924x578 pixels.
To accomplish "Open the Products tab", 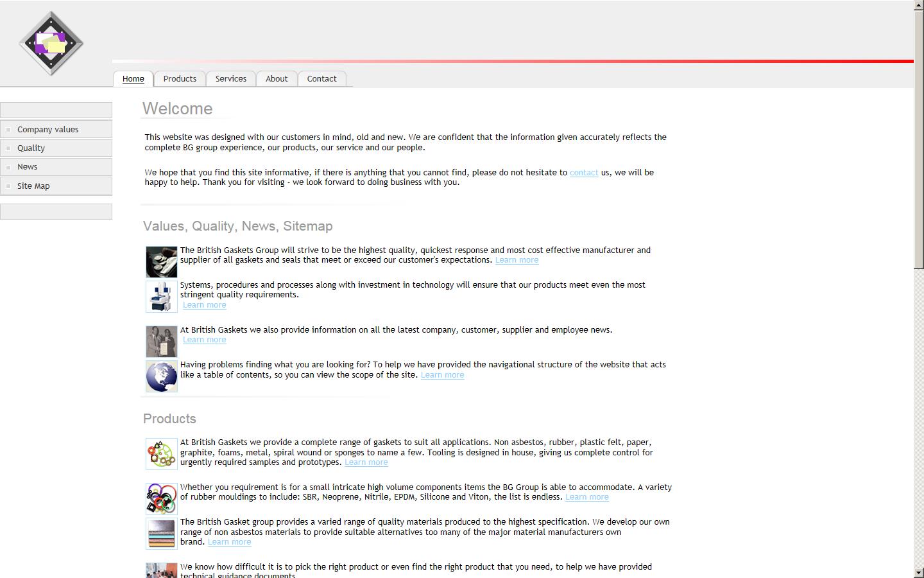I will coord(180,78).
